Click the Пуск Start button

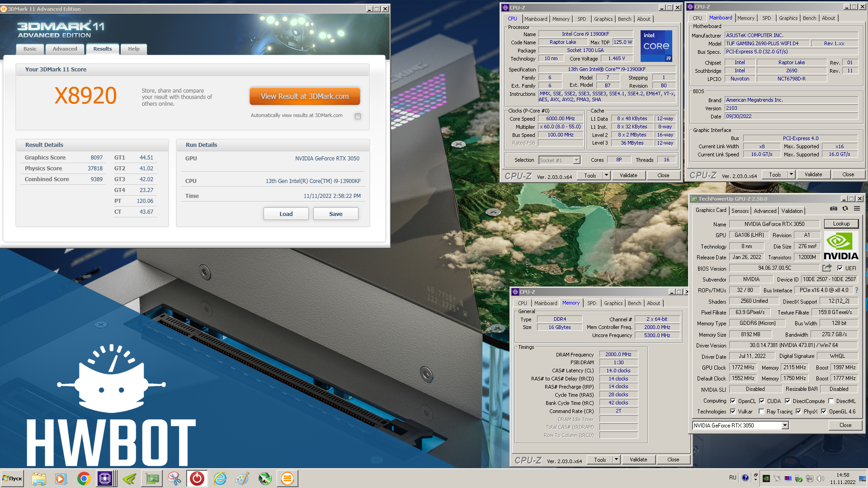pos(12,479)
